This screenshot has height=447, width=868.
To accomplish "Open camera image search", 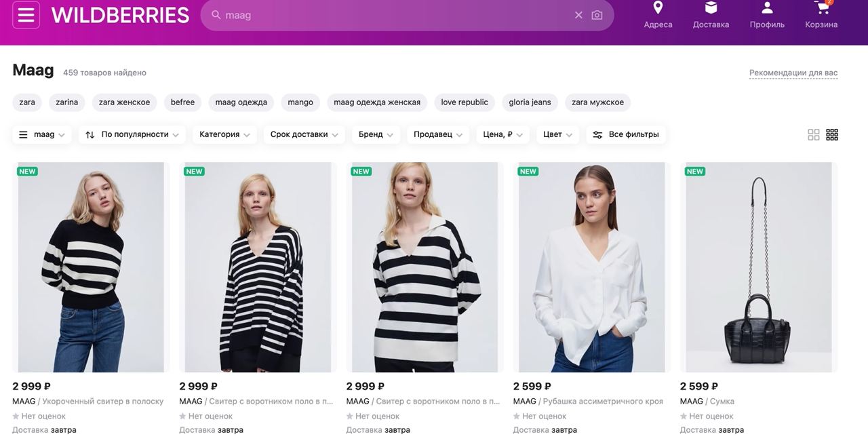I will [597, 15].
